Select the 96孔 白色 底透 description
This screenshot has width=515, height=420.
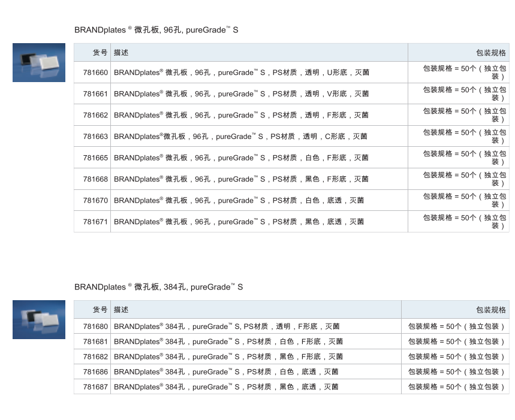239,201
